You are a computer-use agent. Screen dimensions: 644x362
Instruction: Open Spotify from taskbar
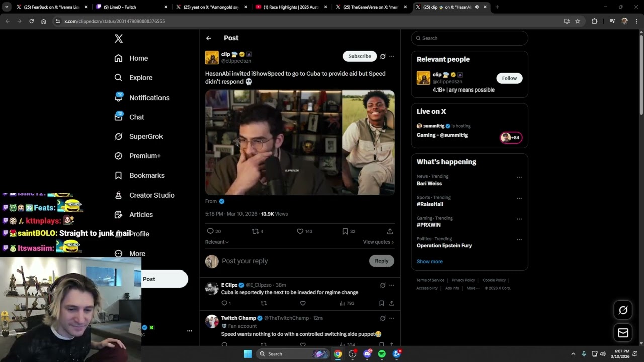tap(382, 354)
